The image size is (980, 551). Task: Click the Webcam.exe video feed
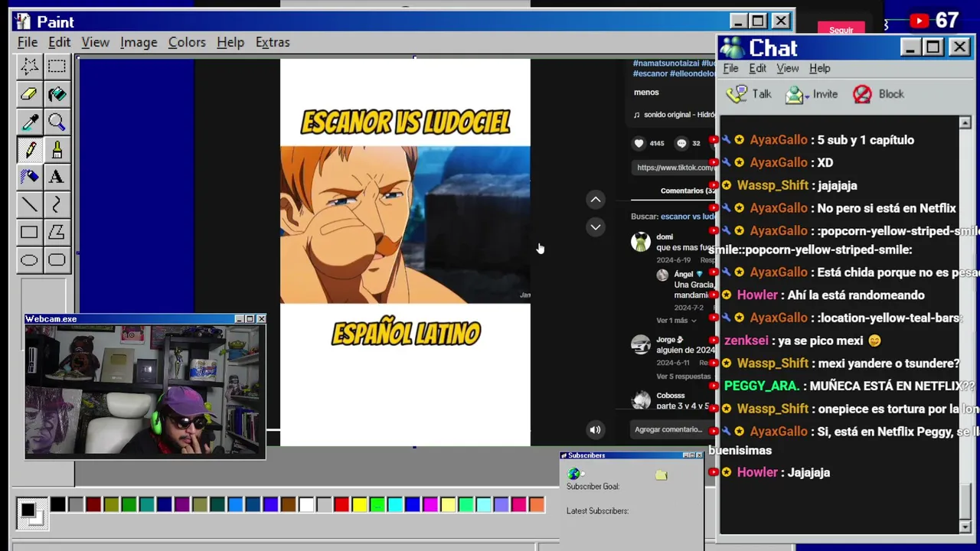click(145, 391)
